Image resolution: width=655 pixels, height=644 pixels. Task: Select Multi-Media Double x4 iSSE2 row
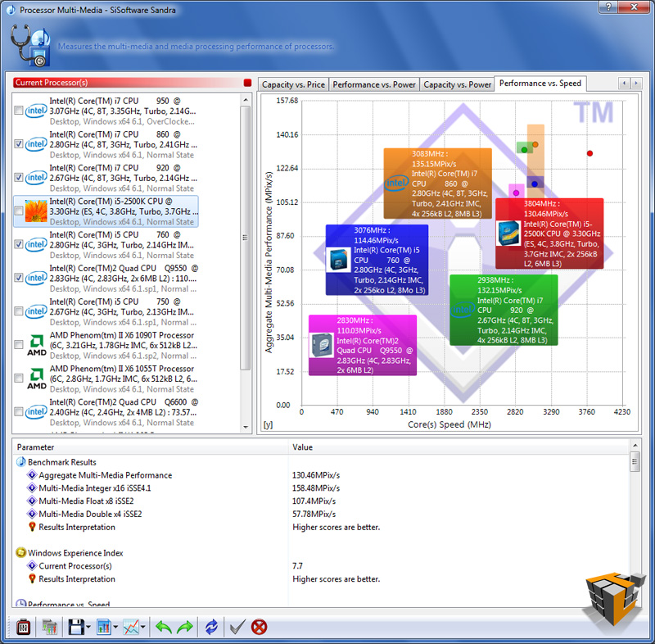click(321, 514)
